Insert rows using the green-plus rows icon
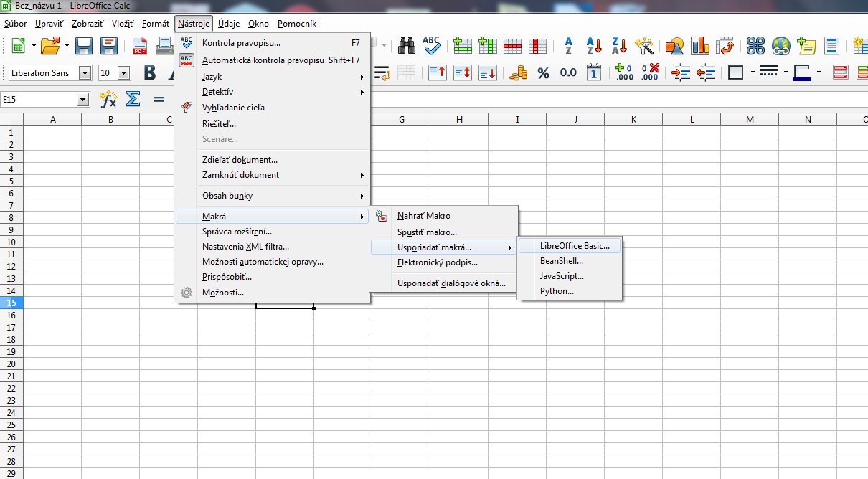Viewport: 868px width, 479px height. click(463, 47)
